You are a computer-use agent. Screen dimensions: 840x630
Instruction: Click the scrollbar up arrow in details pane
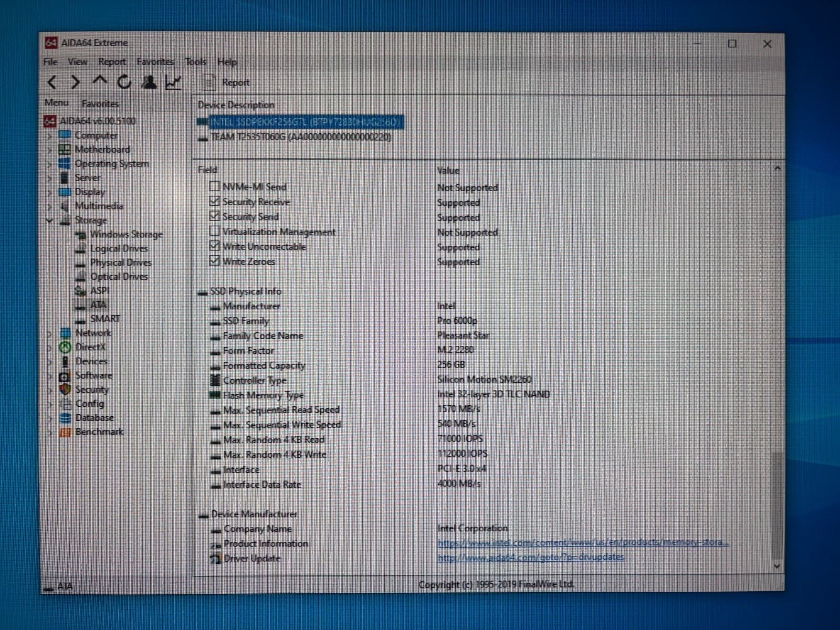[x=778, y=169]
